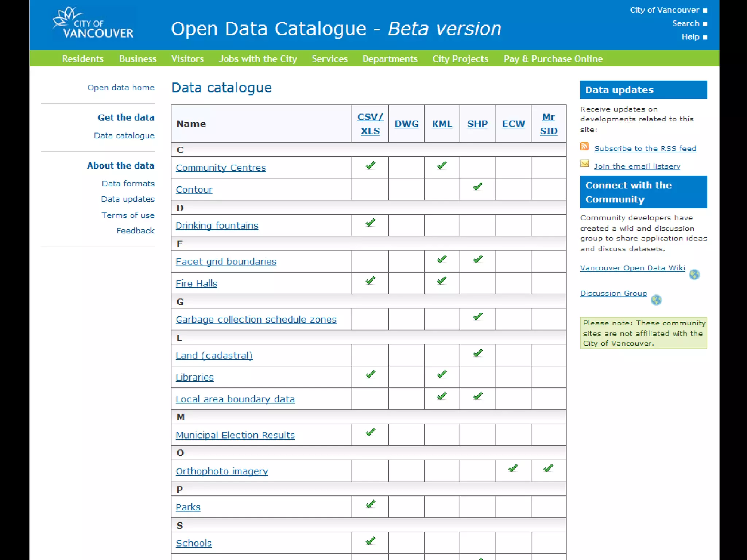747x560 pixels.
Task: Open the Garbage collection schedule zones dataset
Action: [256, 320]
